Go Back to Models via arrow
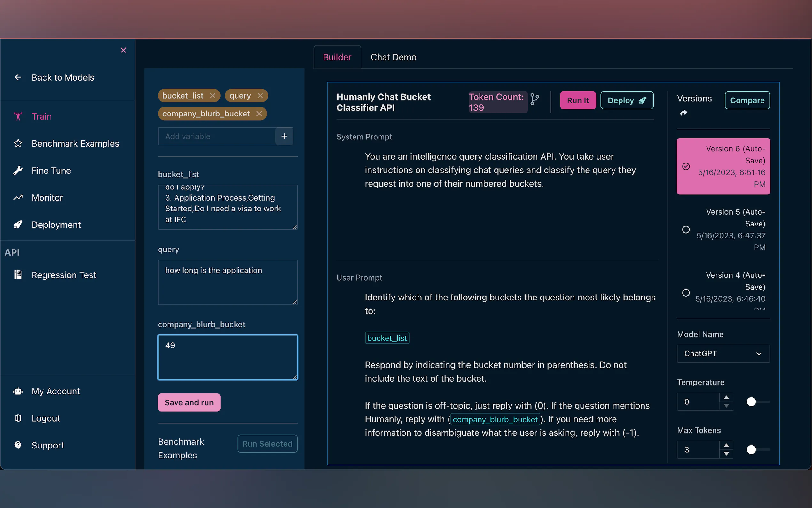This screenshot has height=508, width=812. pyautogui.click(x=18, y=77)
